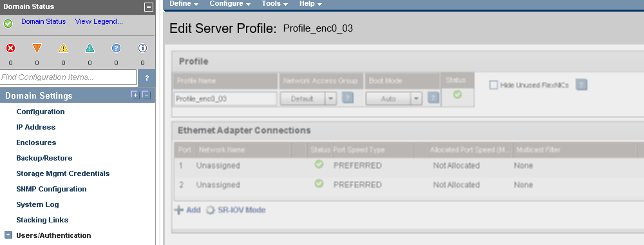Click the red critical error status icon
The image size is (644, 245).
11,48
